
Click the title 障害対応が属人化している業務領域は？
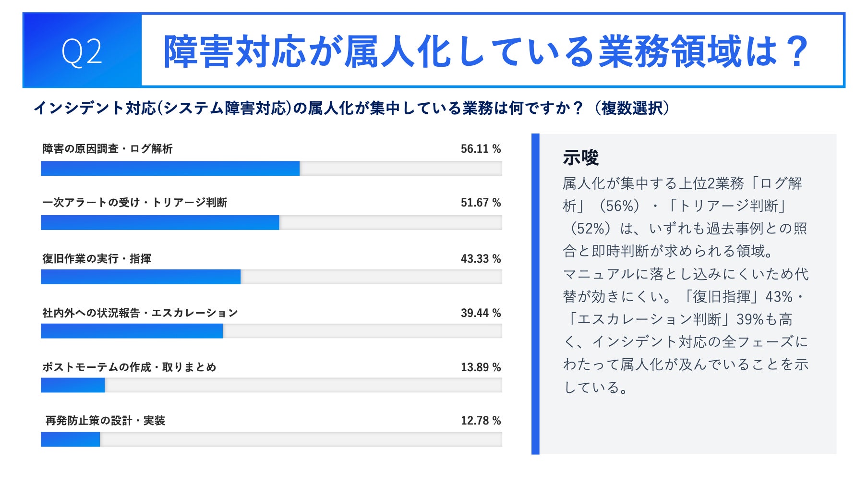[x=486, y=51]
